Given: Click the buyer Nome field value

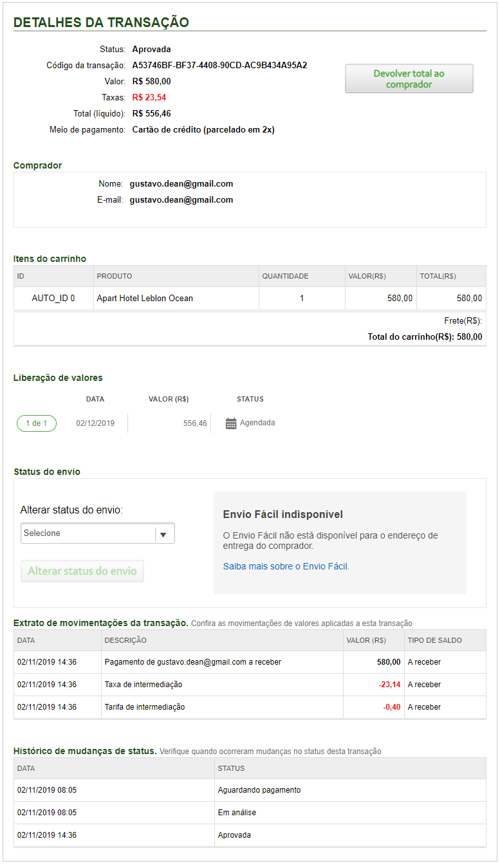Looking at the screenshot, I should (181, 184).
